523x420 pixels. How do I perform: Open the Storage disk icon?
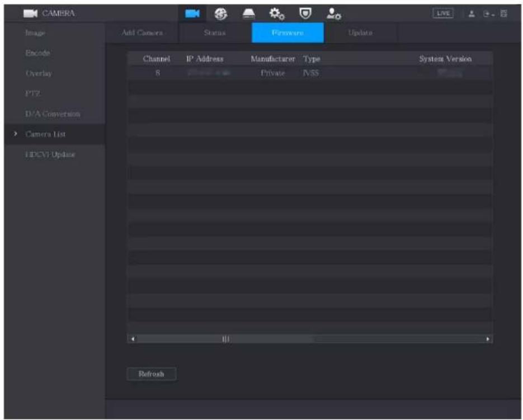248,13
